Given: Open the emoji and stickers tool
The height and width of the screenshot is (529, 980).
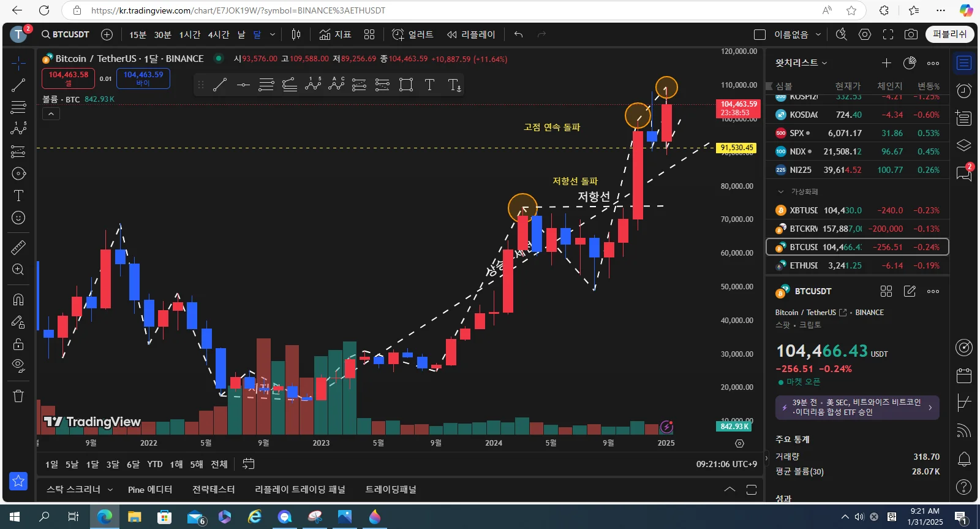Looking at the screenshot, I should [x=18, y=218].
